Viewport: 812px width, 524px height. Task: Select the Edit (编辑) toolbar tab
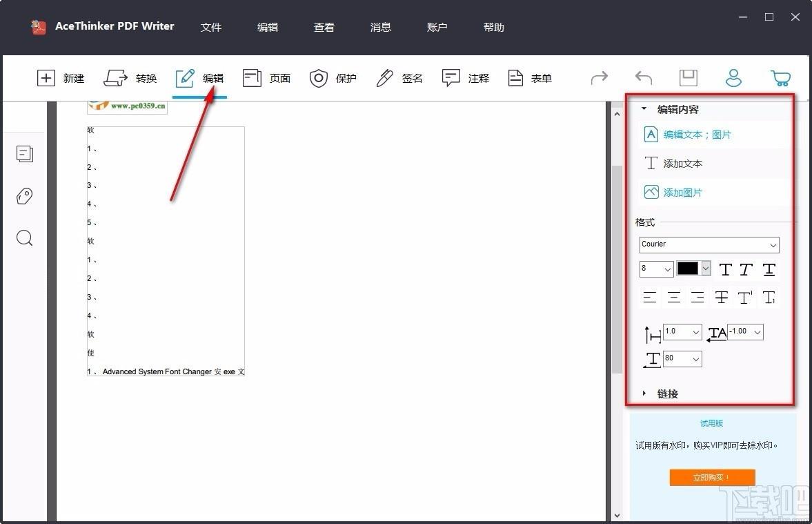click(x=199, y=78)
